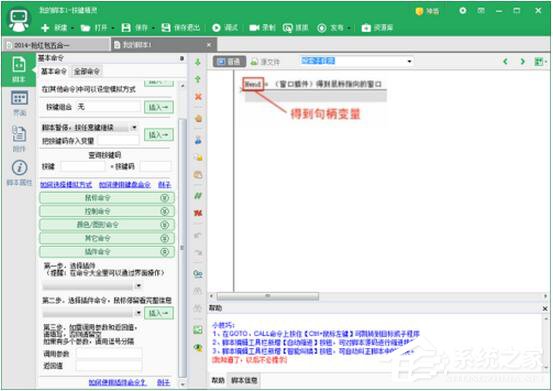Viewport: 553px width, 391px height.
Task: Expand the 鼠标命令 section
Action: pyautogui.click(x=107, y=198)
